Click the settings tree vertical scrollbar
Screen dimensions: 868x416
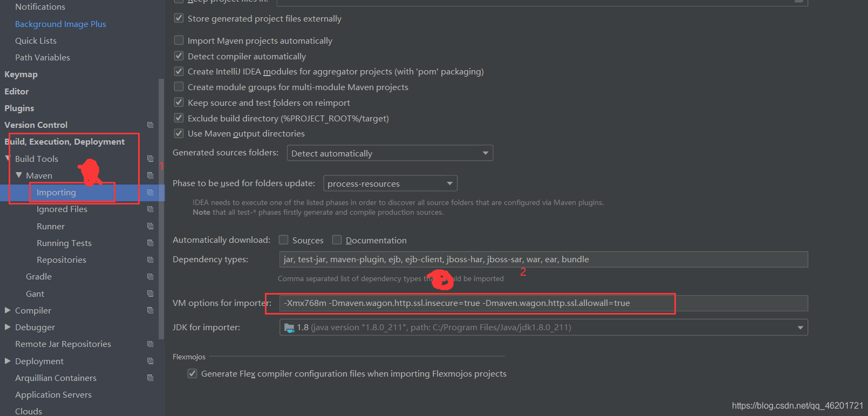click(161, 209)
